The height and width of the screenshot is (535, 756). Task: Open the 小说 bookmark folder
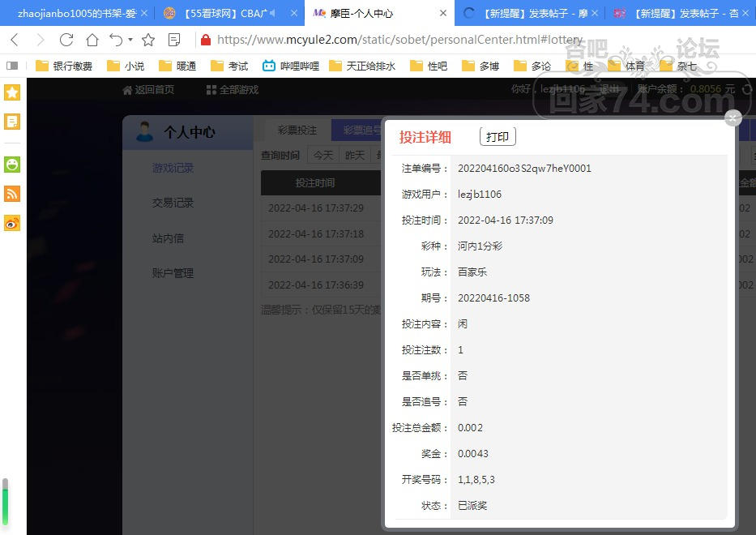click(126, 66)
